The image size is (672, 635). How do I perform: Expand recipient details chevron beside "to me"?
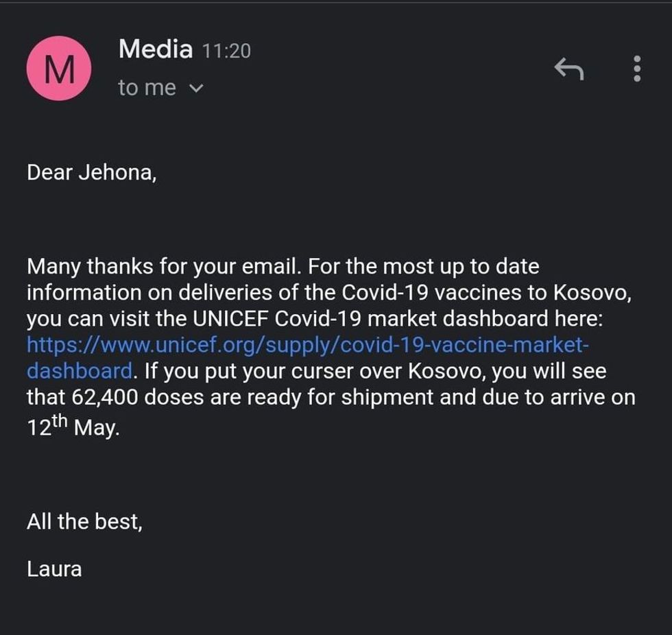195,88
